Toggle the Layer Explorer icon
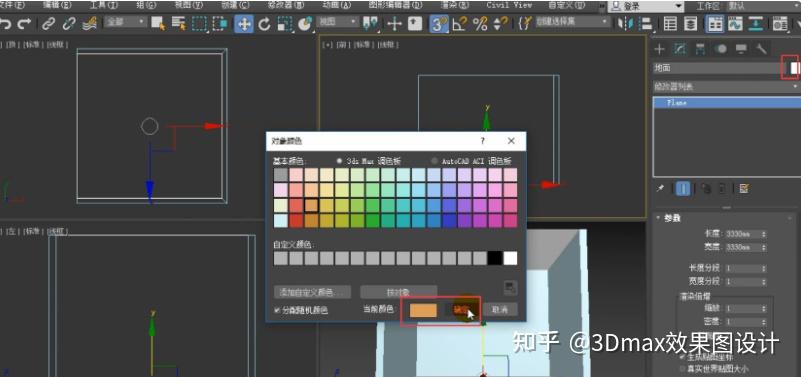The width and height of the screenshot is (801, 377). [x=690, y=23]
